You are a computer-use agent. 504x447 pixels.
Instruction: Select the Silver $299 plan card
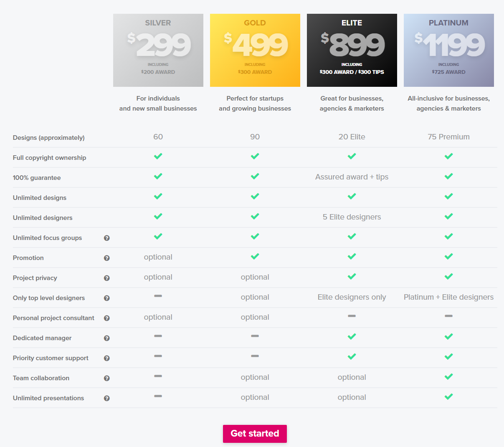(x=158, y=50)
